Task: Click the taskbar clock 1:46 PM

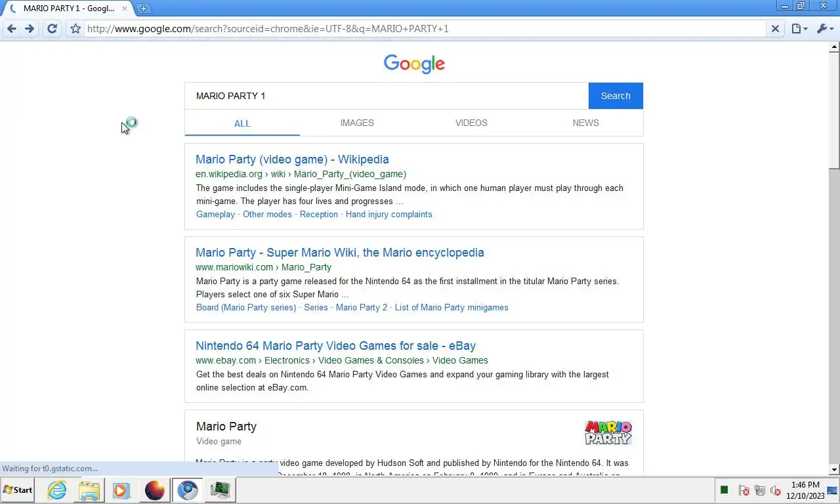Action: [805, 486]
